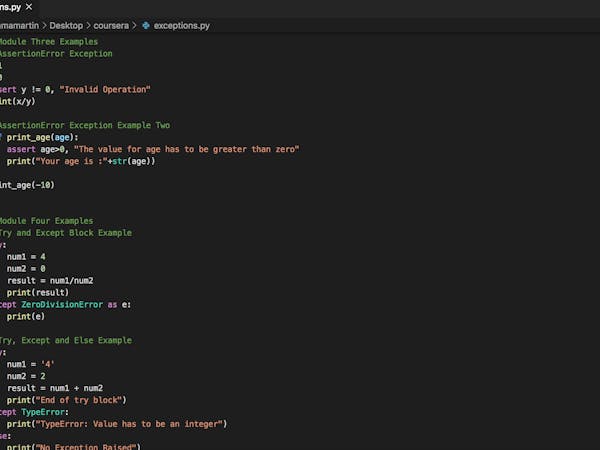600x450 pixels.
Task: Click the Python file icon in breadcrumb
Action: point(146,26)
